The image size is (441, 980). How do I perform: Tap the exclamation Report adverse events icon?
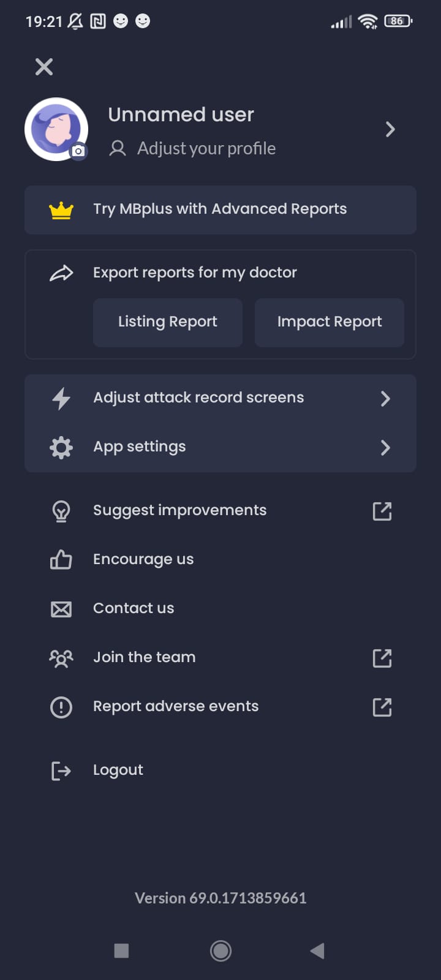61,707
